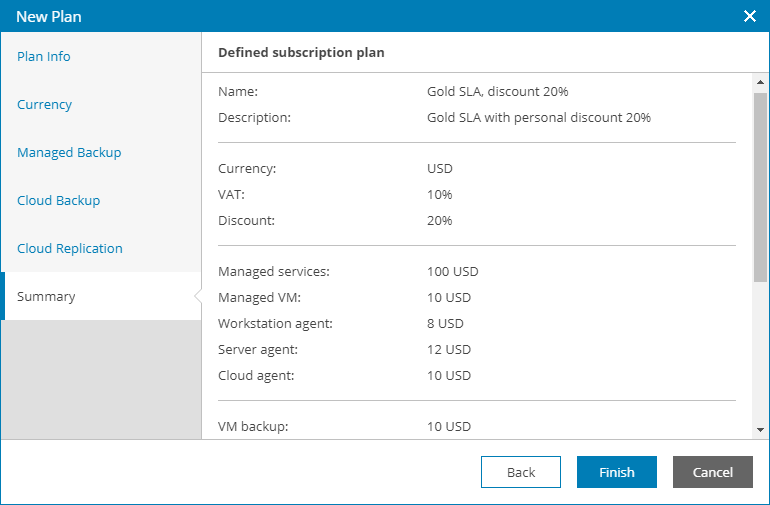This screenshot has height=505, width=770.
Task: Click the Managed services 100 USD value
Action: pyautogui.click(x=448, y=272)
